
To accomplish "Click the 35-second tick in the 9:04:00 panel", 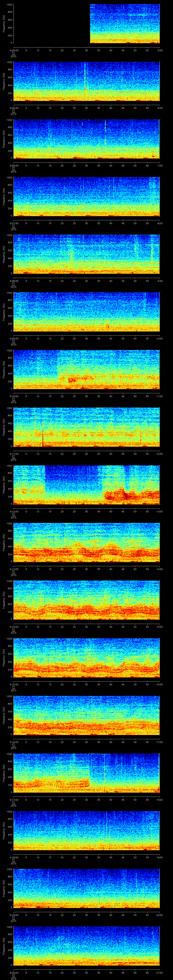I will coord(99,50).
